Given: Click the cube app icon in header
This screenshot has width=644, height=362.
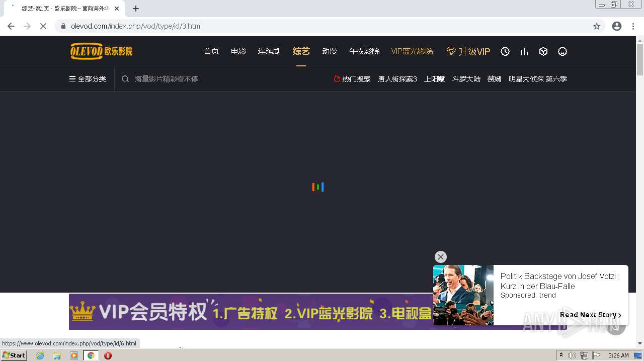Looking at the screenshot, I should click(543, 51).
